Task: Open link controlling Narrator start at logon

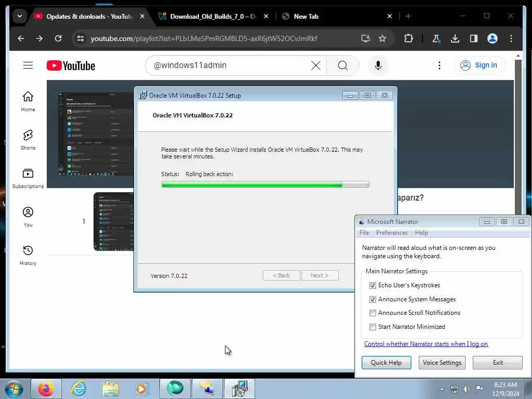Action: pyautogui.click(x=426, y=344)
